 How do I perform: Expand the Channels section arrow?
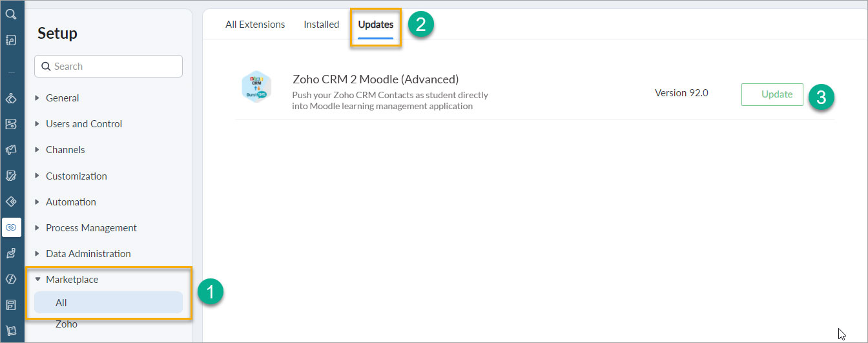coord(37,150)
